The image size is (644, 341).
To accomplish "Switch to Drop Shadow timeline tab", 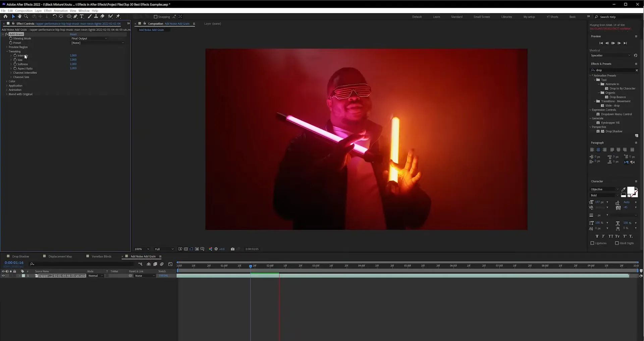I will click(20, 256).
